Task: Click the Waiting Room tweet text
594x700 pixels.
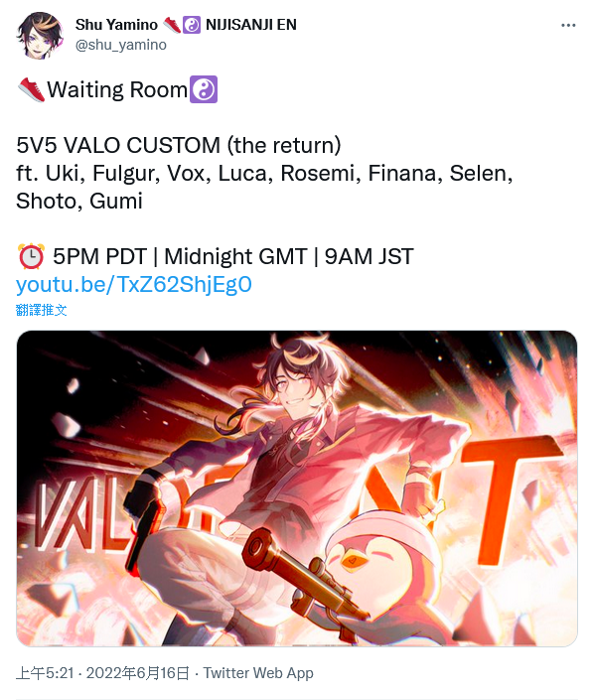Action: 117,89
